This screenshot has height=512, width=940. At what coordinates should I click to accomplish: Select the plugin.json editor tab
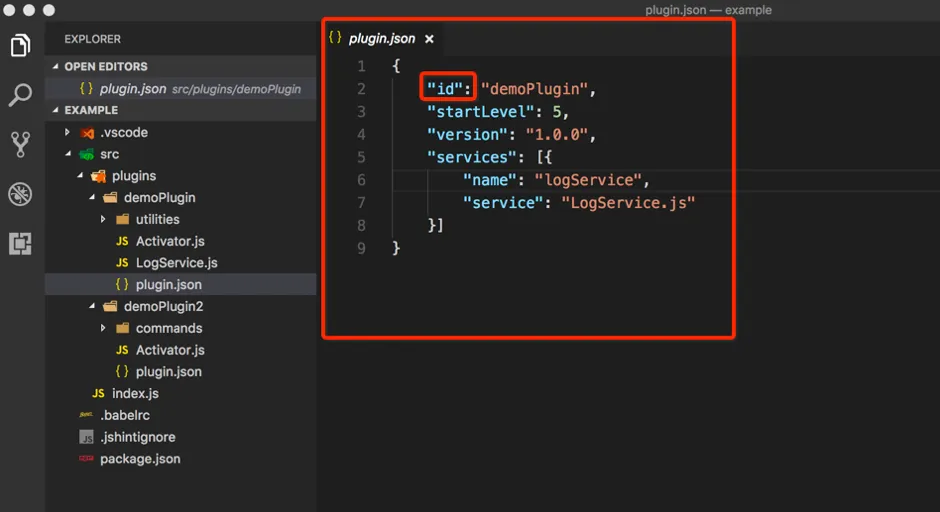coord(381,38)
